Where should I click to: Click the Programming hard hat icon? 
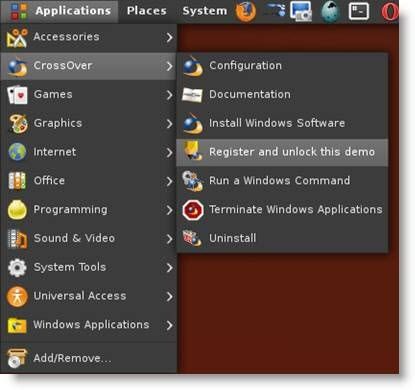[17, 210]
